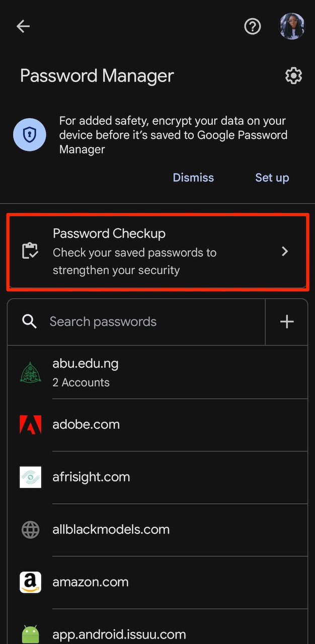
Task: Open the account profile picture
Action: (292, 26)
